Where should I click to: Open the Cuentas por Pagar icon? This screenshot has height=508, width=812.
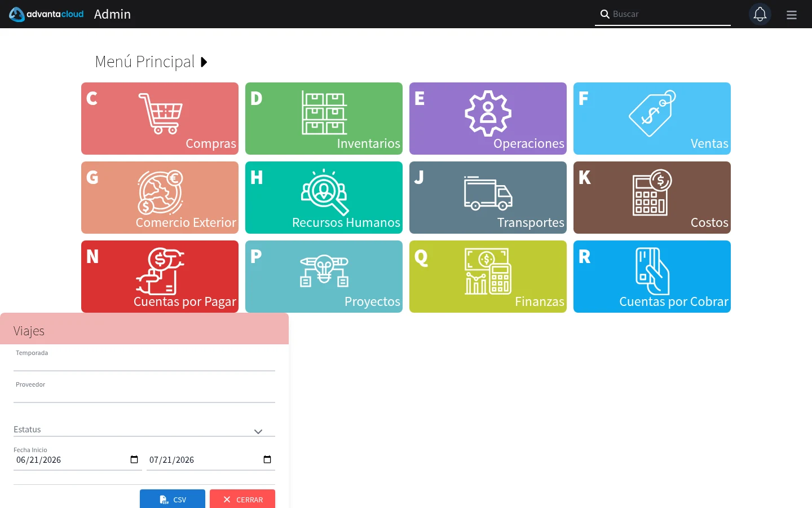(x=160, y=271)
